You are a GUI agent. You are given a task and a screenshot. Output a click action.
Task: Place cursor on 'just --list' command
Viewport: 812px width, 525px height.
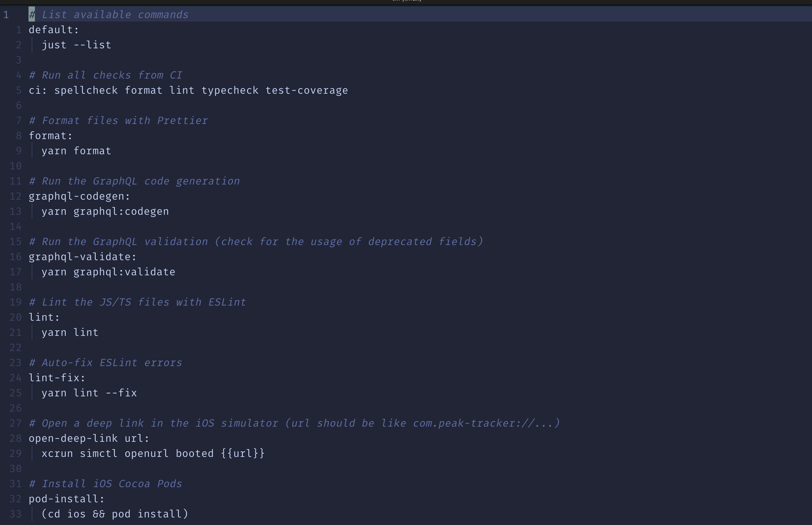coord(76,45)
